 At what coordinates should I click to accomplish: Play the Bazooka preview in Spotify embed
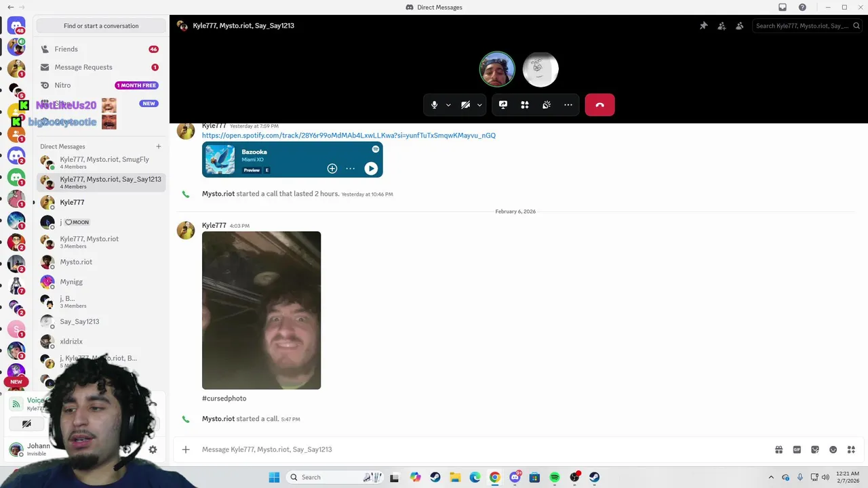(x=371, y=169)
